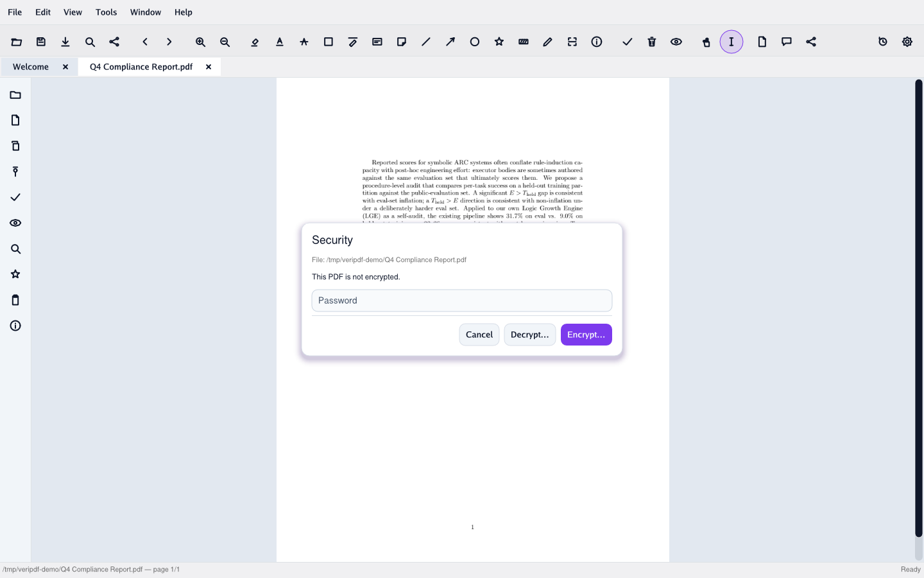Viewport: 924px width, 578px height.
Task: Open the sidebar folder panel
Action: (15, 95)
